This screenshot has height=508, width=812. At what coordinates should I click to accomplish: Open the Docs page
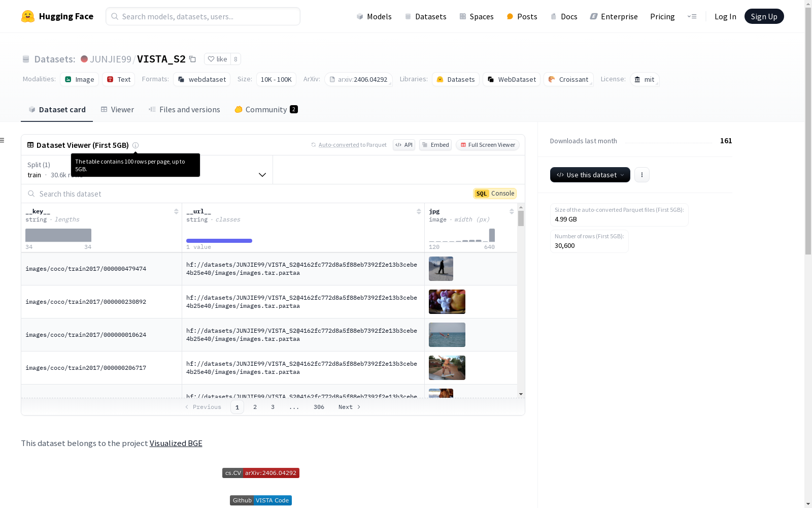coord(564,16)
